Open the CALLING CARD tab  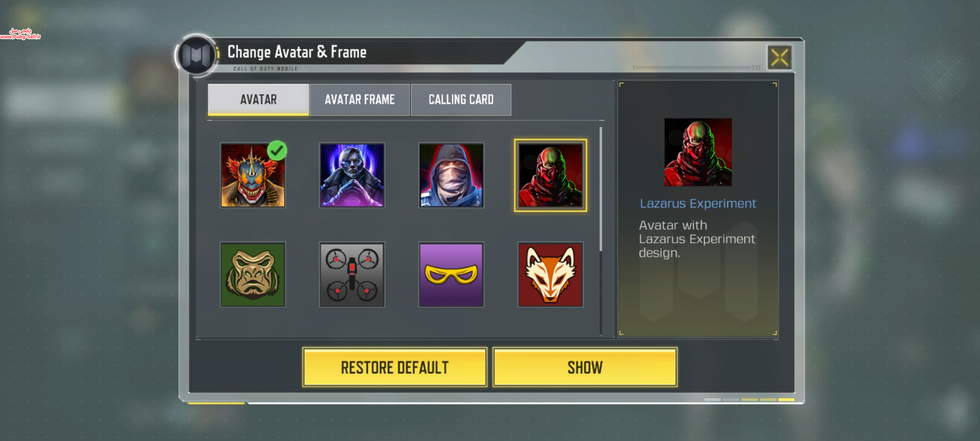click(x=461, y=100)
